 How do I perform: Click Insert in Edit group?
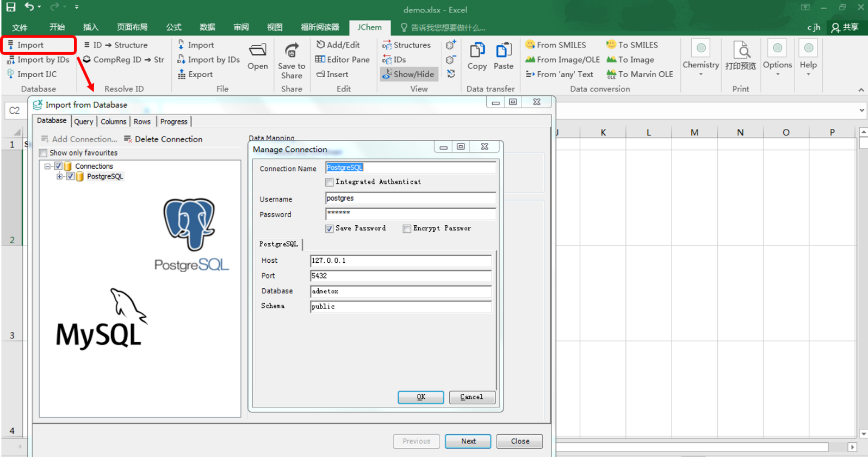click(332, 74)
